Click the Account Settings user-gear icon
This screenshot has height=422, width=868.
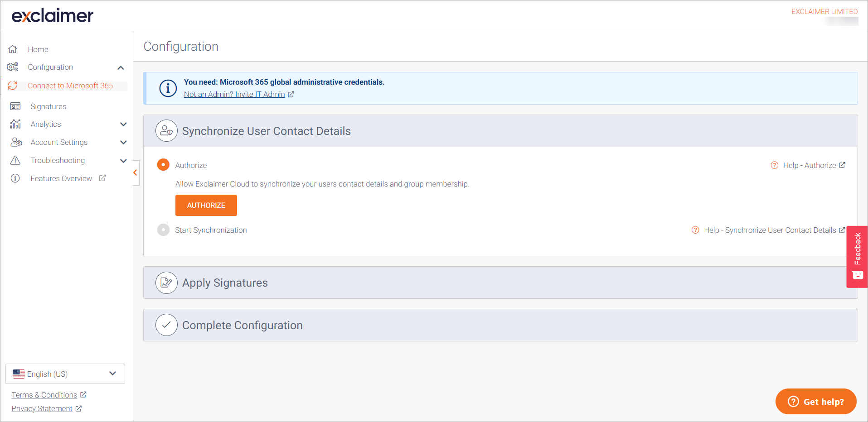(x=16, y=142)
